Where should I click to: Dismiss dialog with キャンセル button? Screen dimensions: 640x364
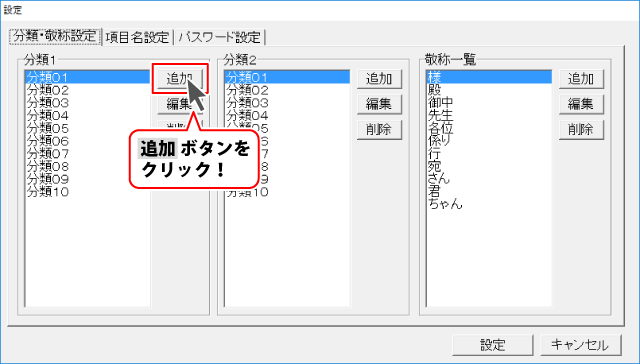pos(580,345)
